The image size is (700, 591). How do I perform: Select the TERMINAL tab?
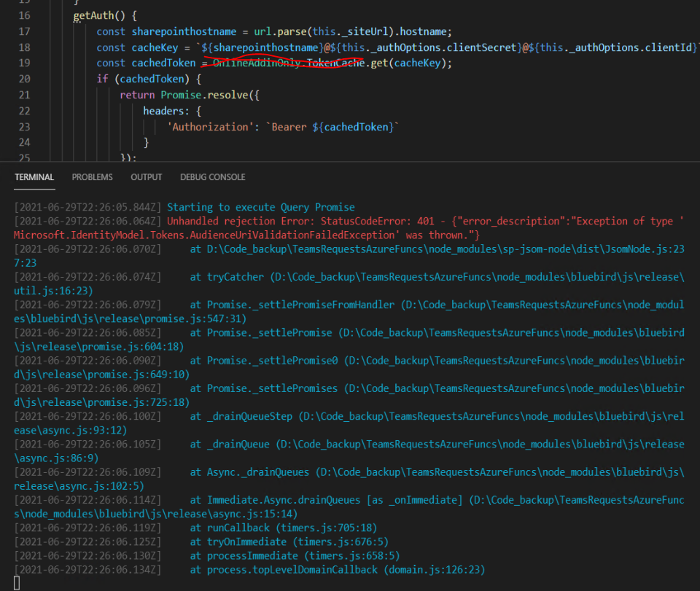34,176
